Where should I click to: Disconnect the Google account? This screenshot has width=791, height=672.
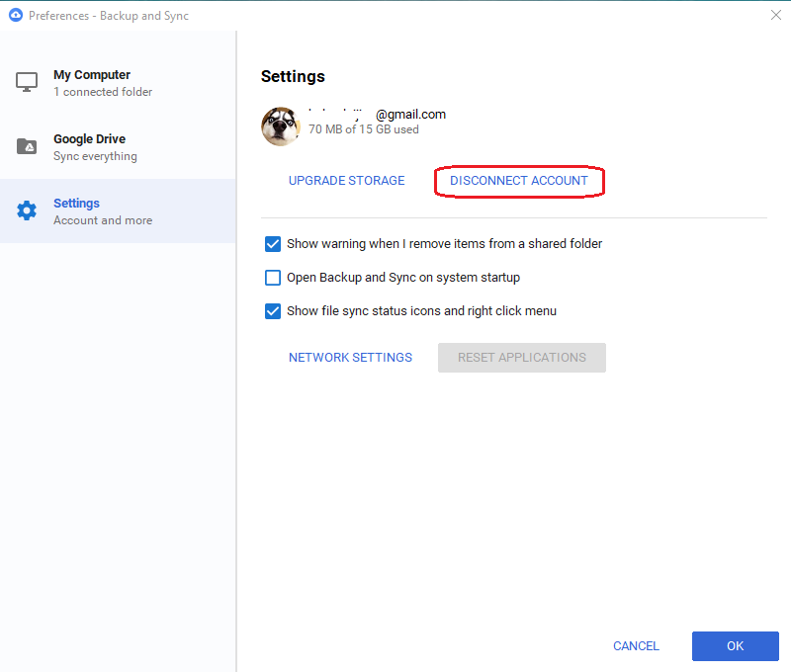pos(519,180)
